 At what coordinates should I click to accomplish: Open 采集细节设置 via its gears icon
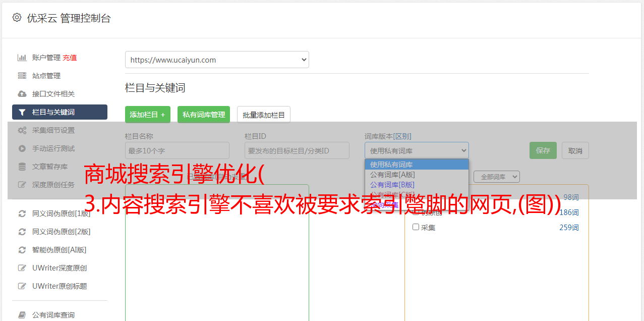pyautogui.click(x=22, y=130)
